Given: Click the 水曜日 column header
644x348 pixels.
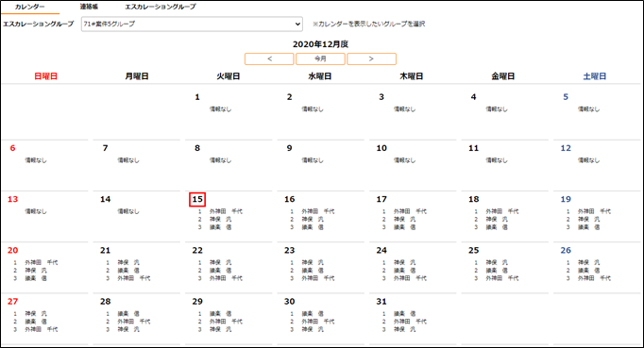Looking at the screenshot, I should (320, 76).
